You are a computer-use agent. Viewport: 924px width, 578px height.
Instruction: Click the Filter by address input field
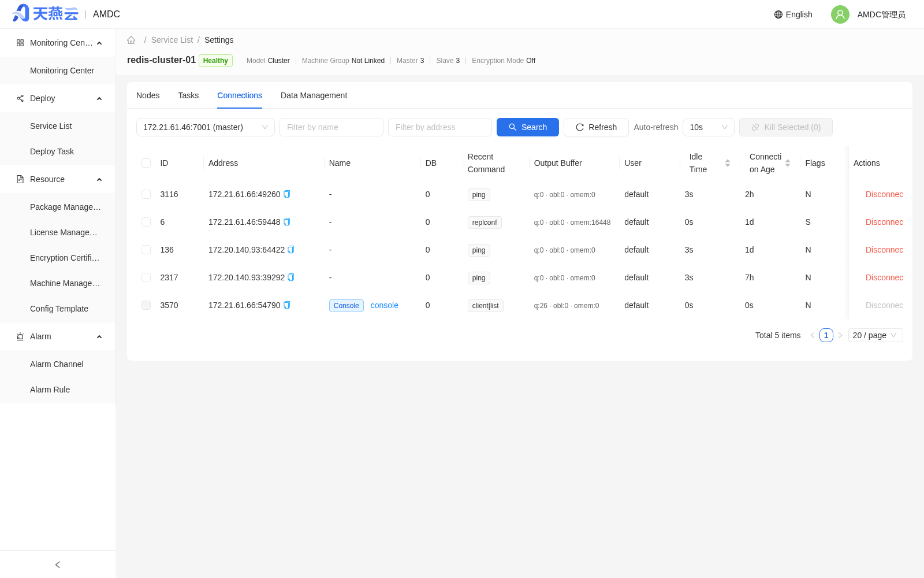(x=440, y=127)
